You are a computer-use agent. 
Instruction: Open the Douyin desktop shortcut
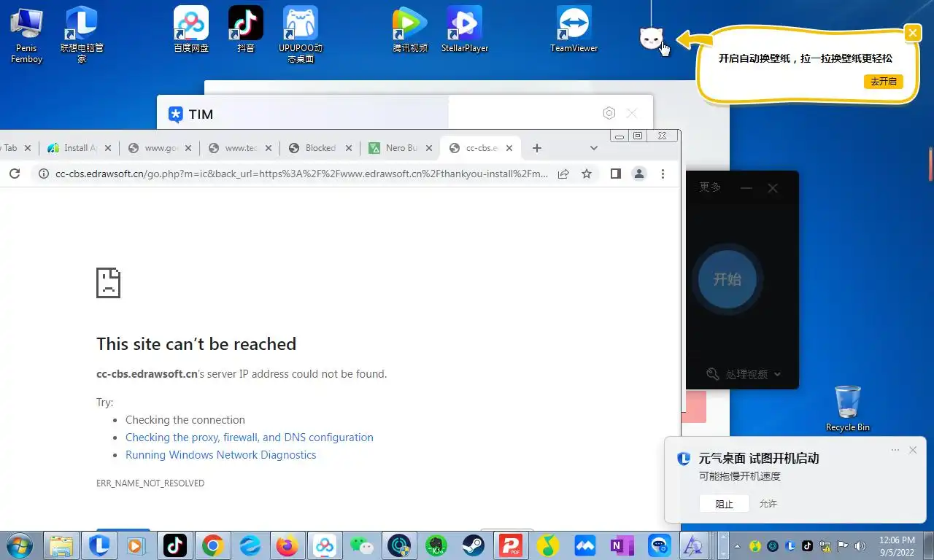click(246, 29)
